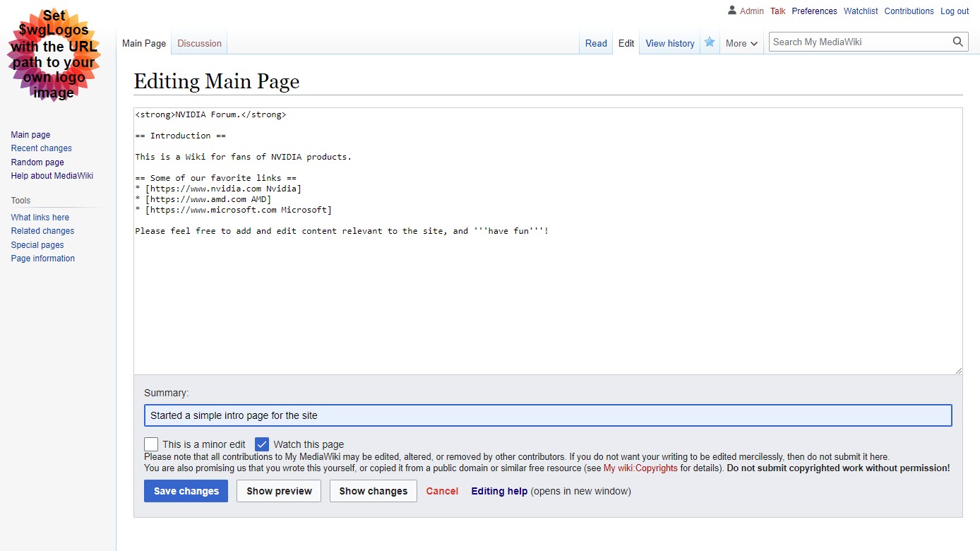The width and height of the screenshot is (980, 551).
Task: Open Recent changes in sidebar
Action: (x=41, y=148)
